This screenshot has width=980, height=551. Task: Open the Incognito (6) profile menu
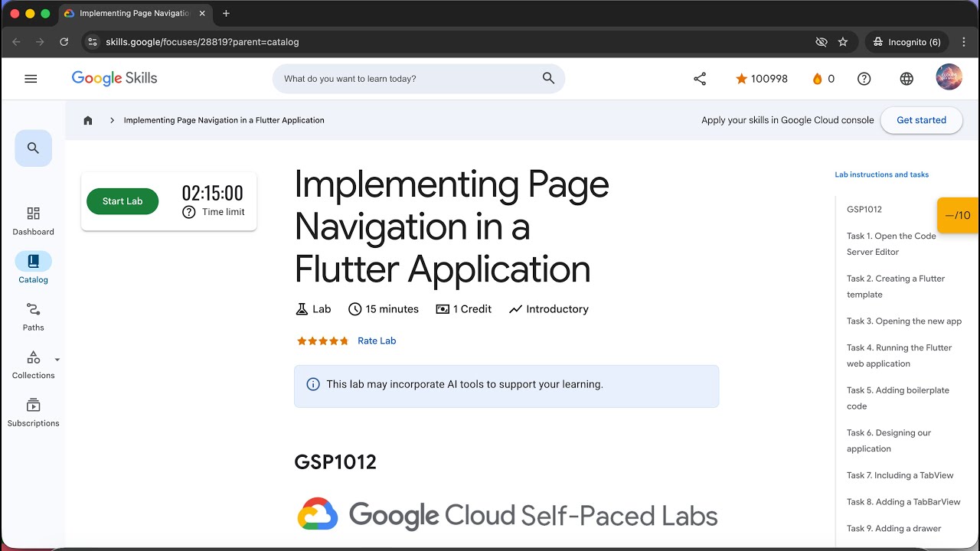coord(907,42)
